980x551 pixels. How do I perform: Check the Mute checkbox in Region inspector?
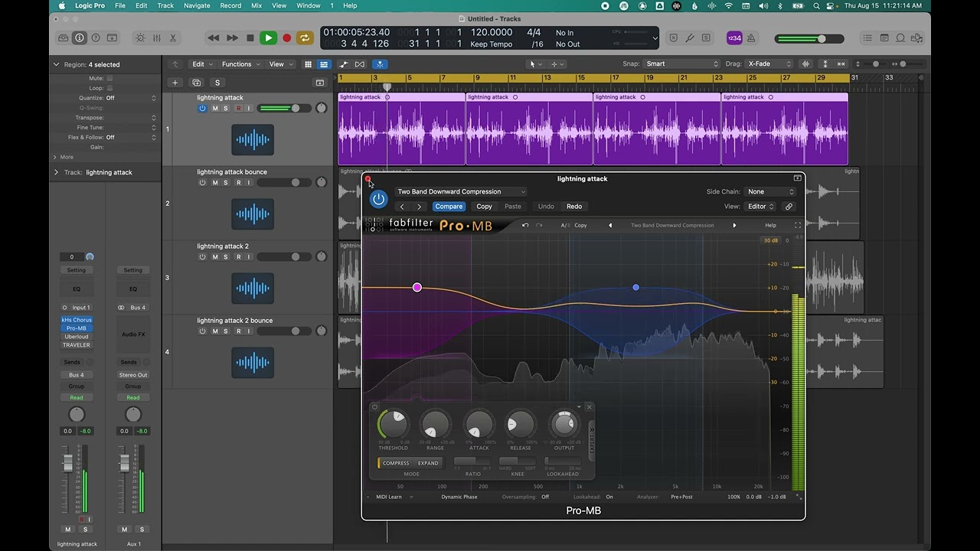(109, 78)
